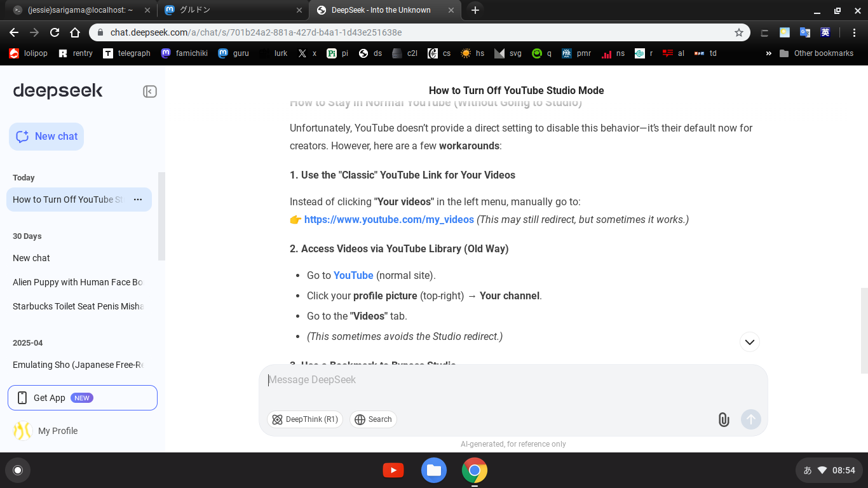Open the rentry bookmark
868x488 pixels.
(76, 53)
